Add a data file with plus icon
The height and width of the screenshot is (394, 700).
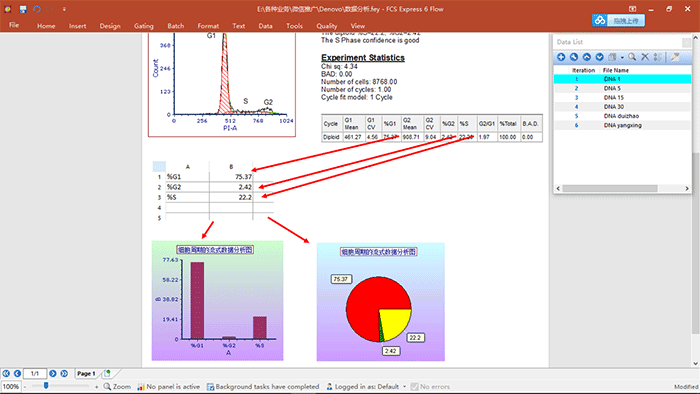pos(561,57)
